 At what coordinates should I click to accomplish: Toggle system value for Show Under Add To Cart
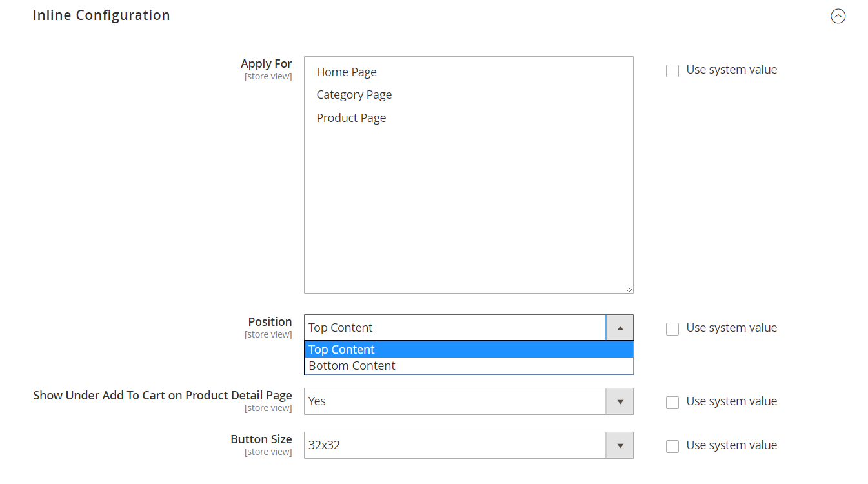(672, 403)
